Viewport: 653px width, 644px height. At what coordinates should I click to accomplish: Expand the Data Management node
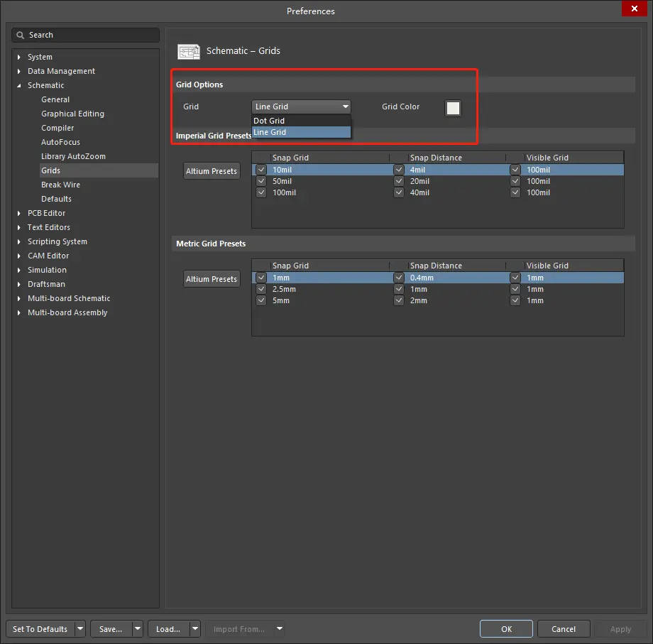(x=18, y=71)
